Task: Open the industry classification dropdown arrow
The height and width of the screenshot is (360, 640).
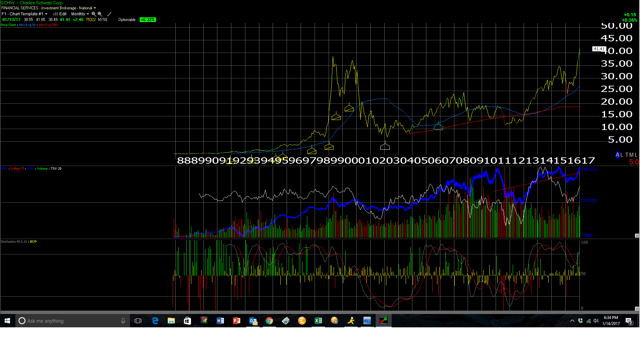Action: (x=95, y=8)
